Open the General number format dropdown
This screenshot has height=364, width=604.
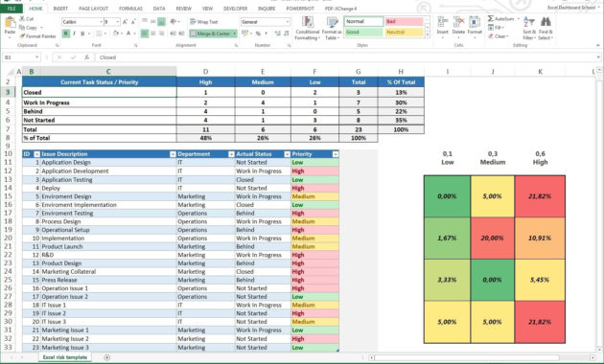(x=288, y=22)
